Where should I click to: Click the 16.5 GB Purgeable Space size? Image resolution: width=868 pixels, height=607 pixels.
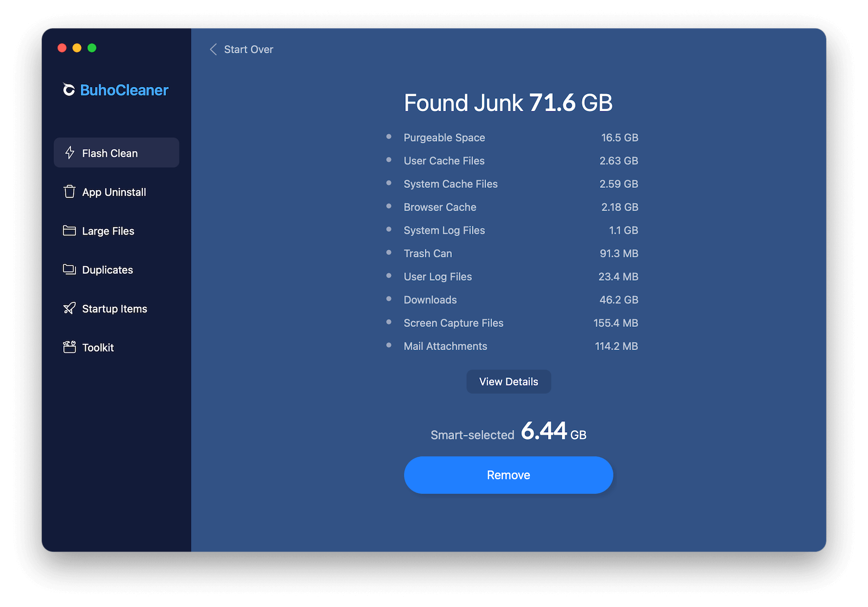pos(620,138)
